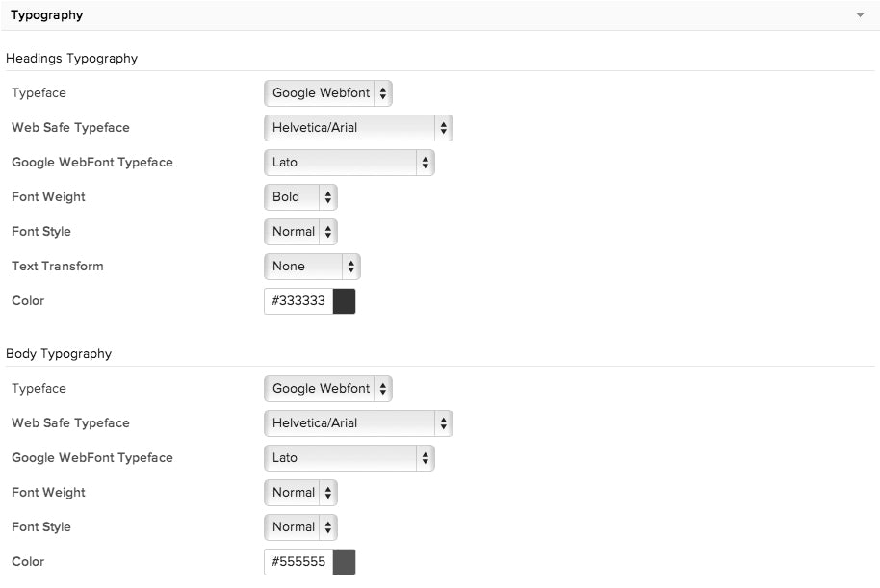Click the Body Typography section label

click(x=59, y=354)
